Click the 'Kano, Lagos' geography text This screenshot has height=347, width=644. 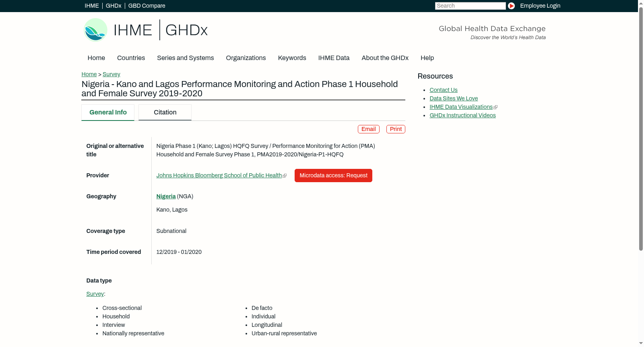pos(172,210)
